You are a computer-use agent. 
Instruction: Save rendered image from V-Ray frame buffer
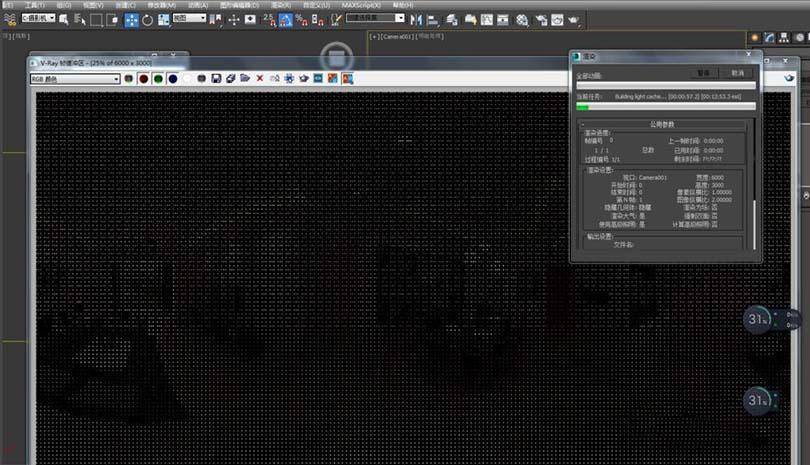point(216,79)
